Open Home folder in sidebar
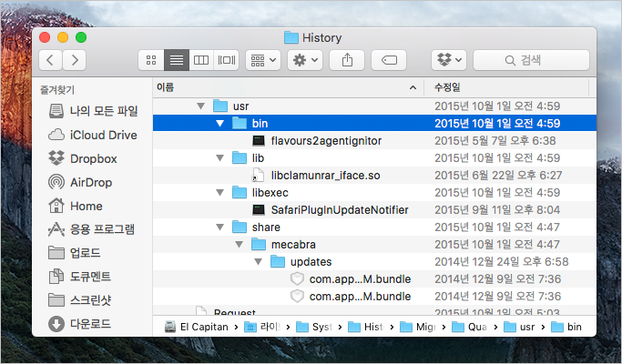 click(76, 207)
